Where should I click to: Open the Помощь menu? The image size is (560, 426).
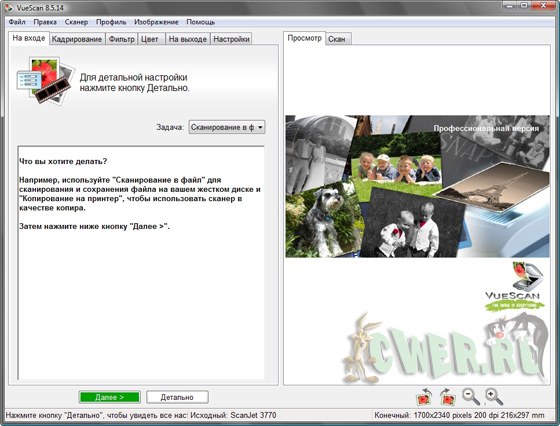point(201,22)
